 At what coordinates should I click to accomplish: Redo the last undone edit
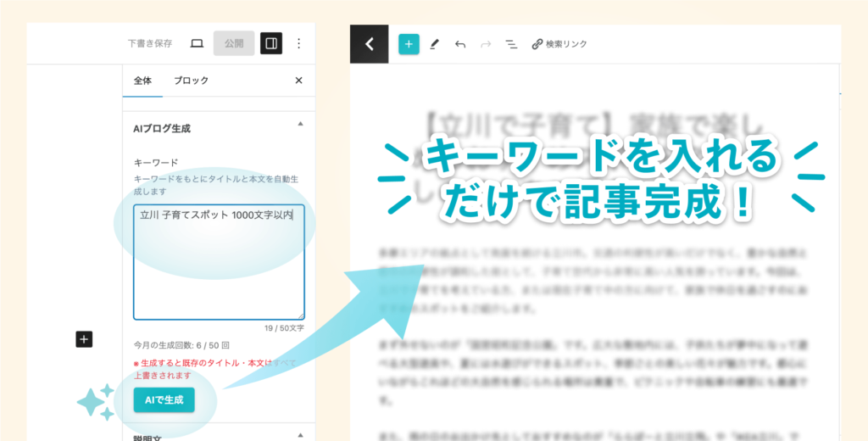point(485,44)
